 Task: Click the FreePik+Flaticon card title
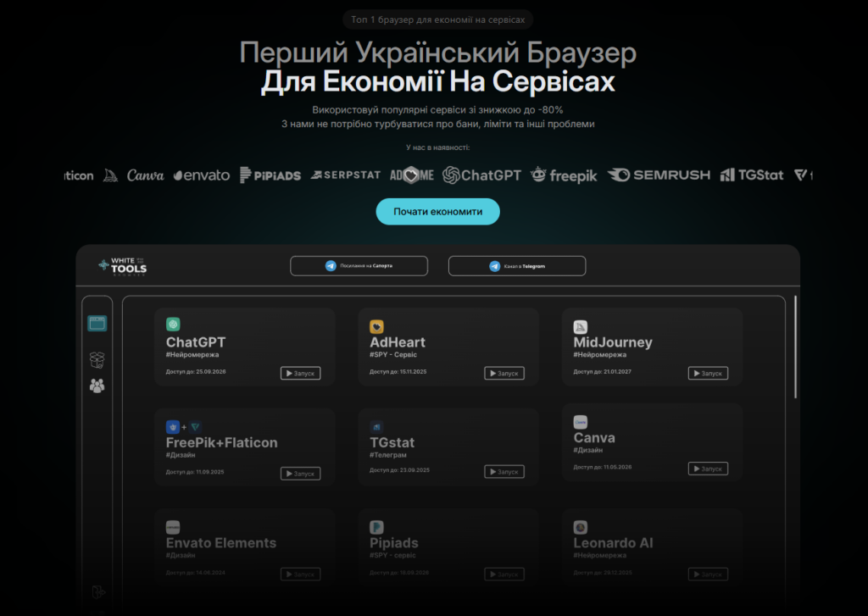click(221, 442)
